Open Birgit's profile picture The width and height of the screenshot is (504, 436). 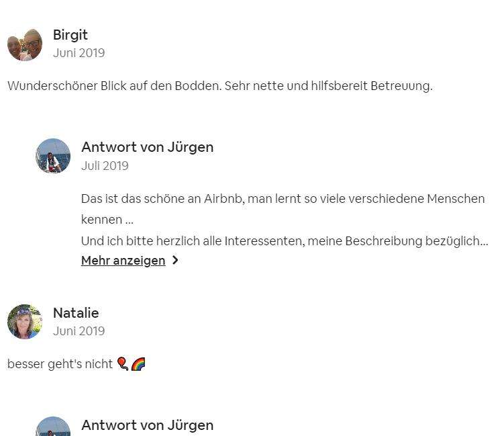(x=25, y=44)
